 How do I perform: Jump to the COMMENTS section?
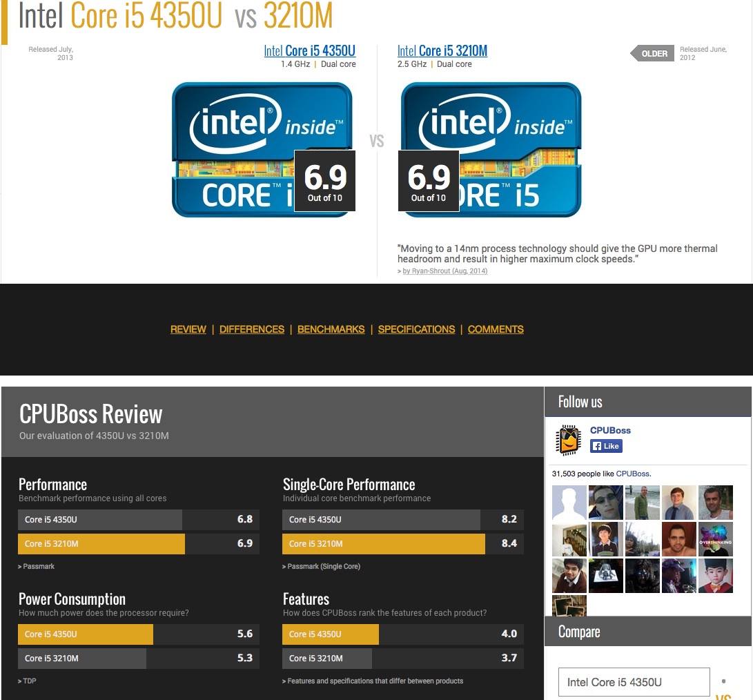click(496, 329)
